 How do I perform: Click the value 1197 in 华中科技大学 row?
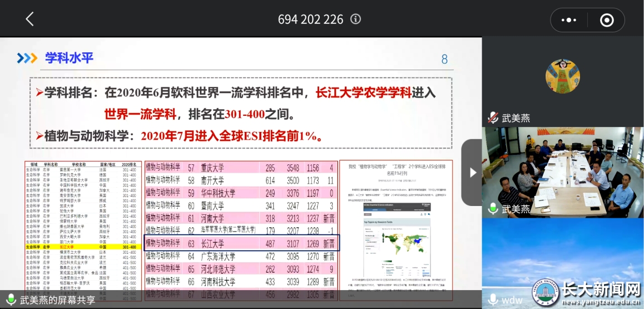pos(313,193)
